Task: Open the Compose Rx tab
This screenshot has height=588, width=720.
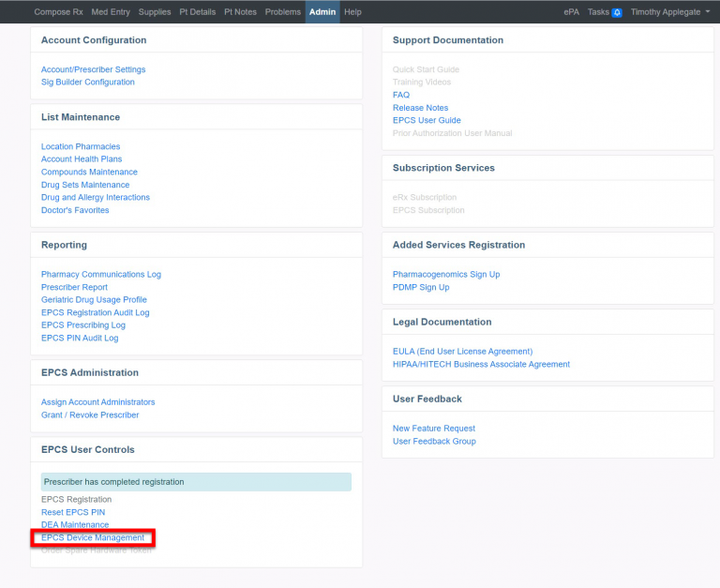Action: coord(58,12)
